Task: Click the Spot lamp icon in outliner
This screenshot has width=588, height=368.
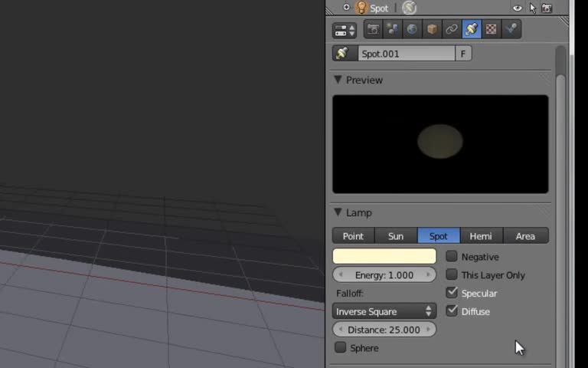Action: coord(361,8)
